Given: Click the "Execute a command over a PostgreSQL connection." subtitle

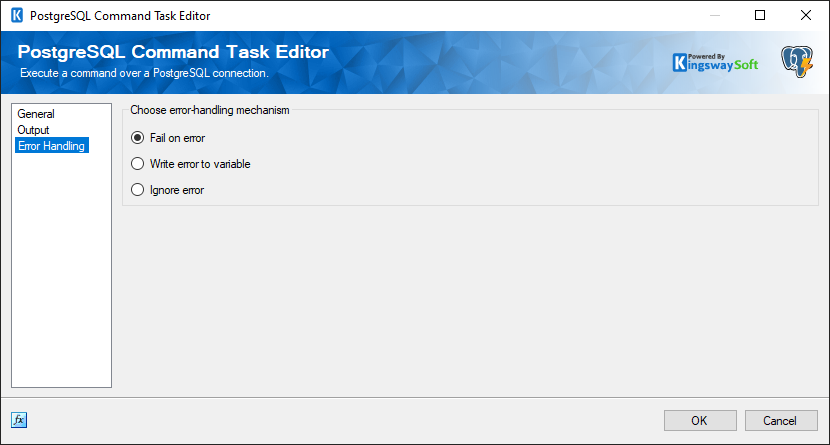Looking at the screenshot, I should (x=144, y=73).
